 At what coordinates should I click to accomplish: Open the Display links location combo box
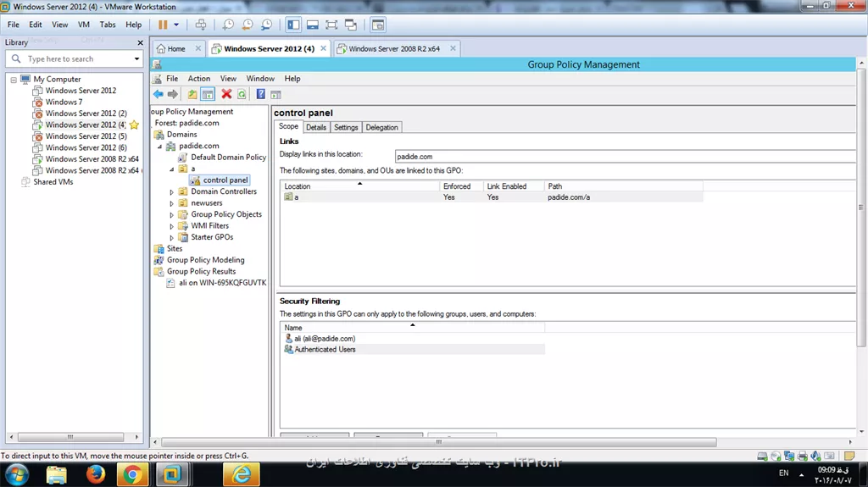pos(626,157)
